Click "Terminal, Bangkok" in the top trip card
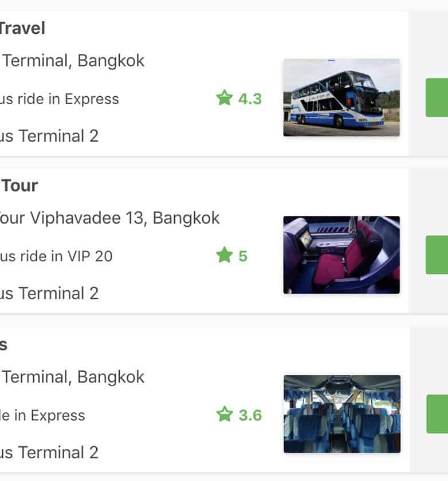Viewport: 448px width, 481px height. tap(73, 61)
